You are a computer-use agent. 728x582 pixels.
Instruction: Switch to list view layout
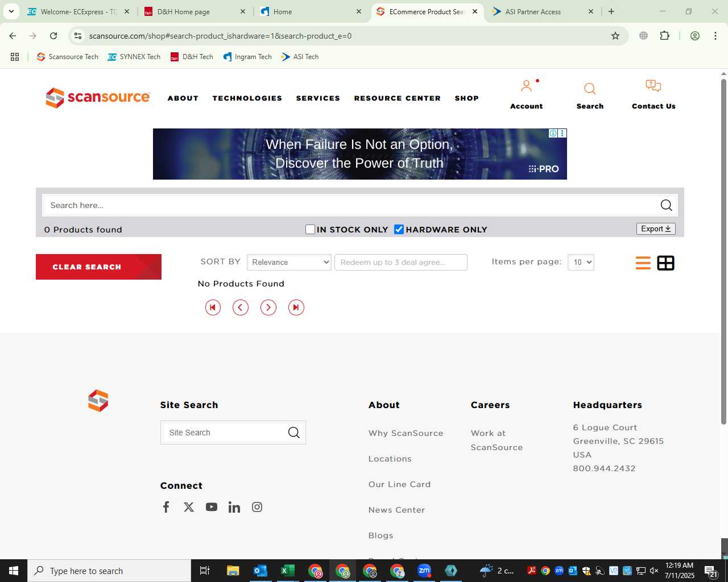[x=643, y=263]
